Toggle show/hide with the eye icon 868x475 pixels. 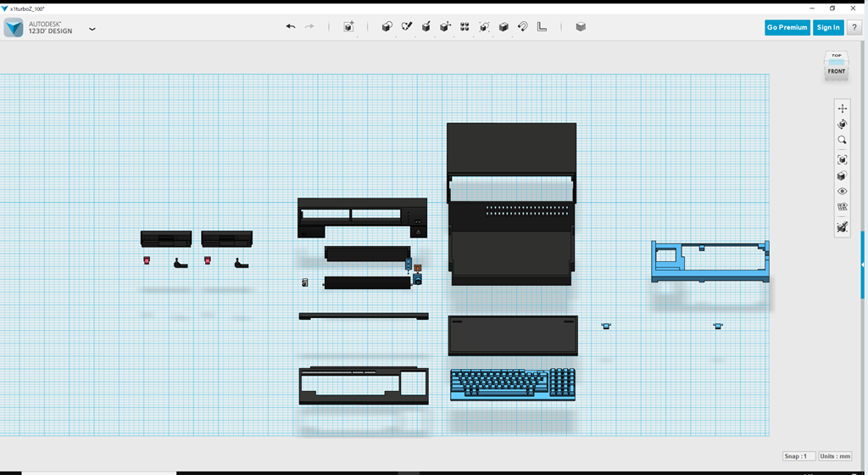coord(842,192)
